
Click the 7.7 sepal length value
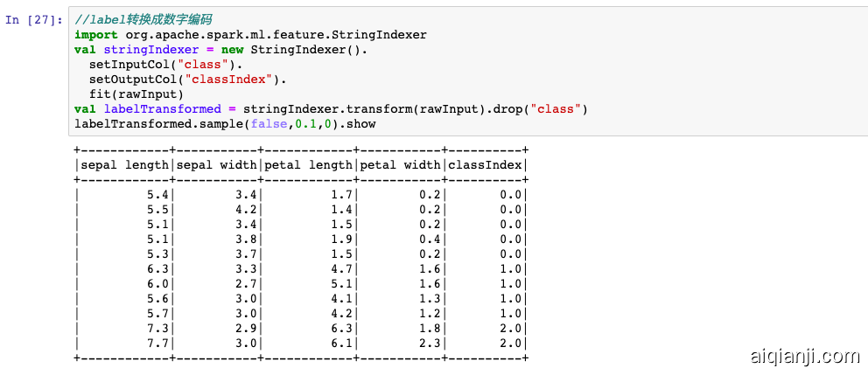(158, 344)
